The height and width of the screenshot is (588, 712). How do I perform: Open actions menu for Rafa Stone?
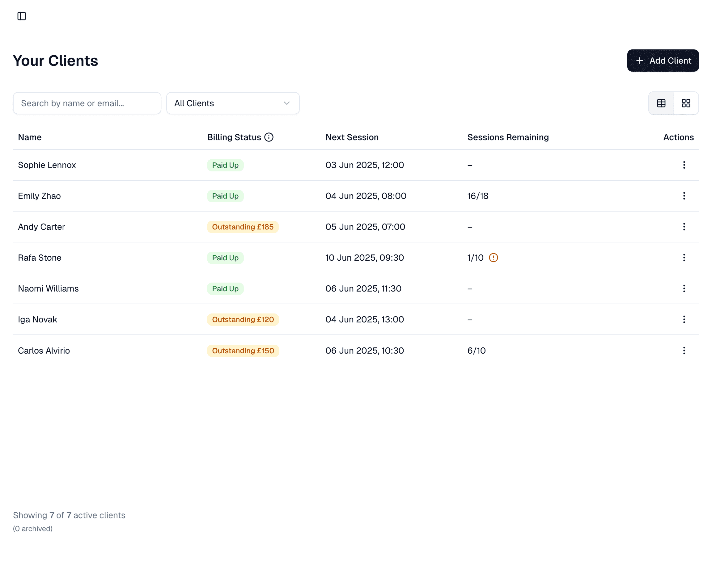[x=684, y=258]
